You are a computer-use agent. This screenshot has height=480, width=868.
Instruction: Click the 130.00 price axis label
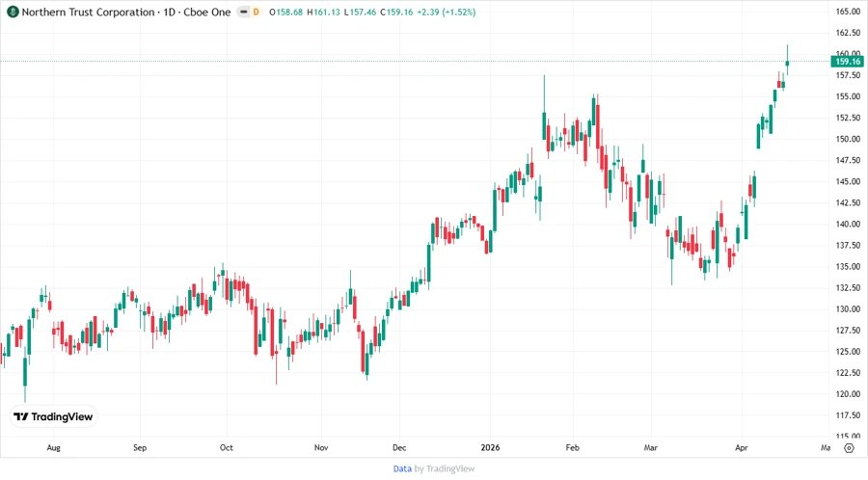coord(848,309)
